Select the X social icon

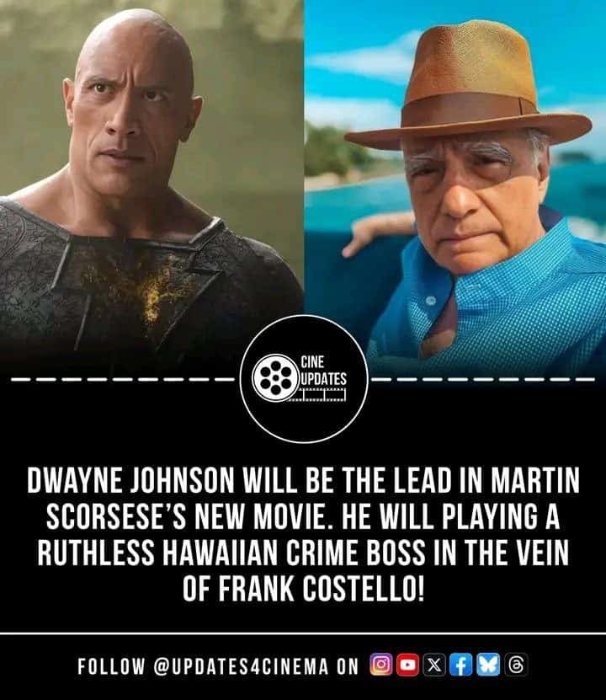point(434,665)
